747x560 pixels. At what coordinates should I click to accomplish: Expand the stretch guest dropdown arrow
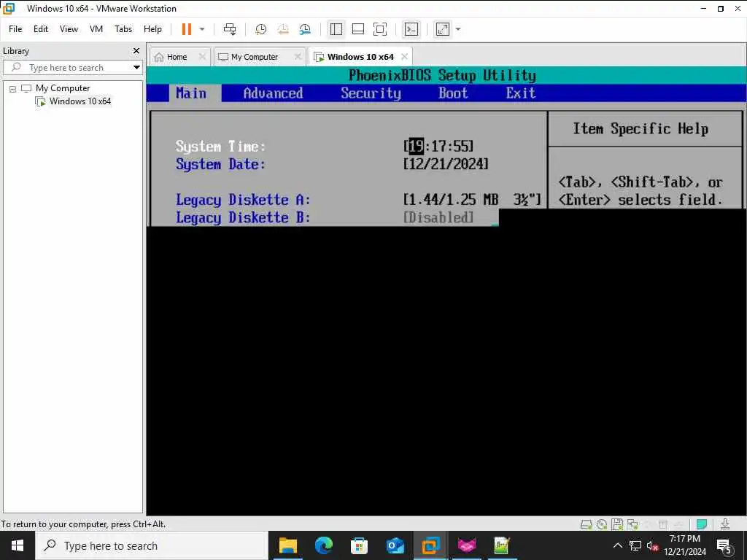point(458,29)
